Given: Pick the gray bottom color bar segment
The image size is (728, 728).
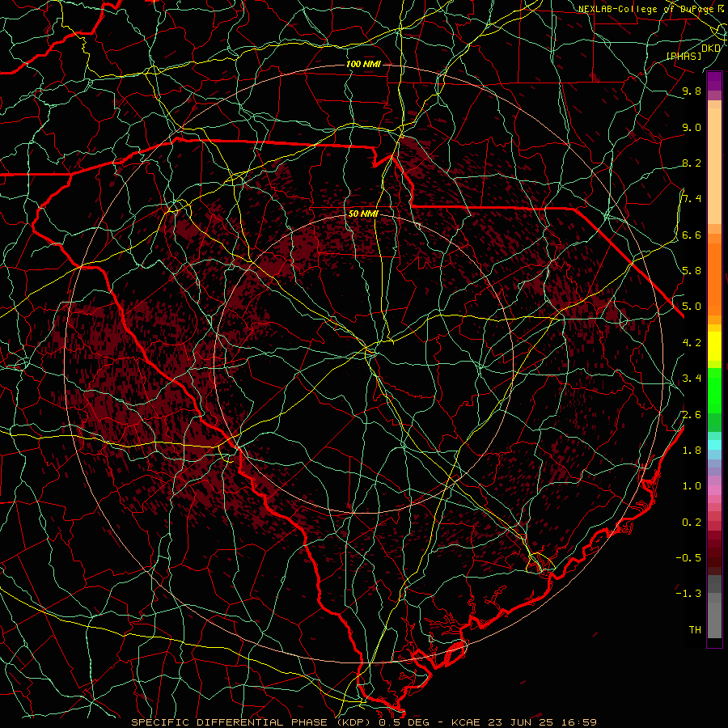Looking at the screenshot, I should pos(714,620).
